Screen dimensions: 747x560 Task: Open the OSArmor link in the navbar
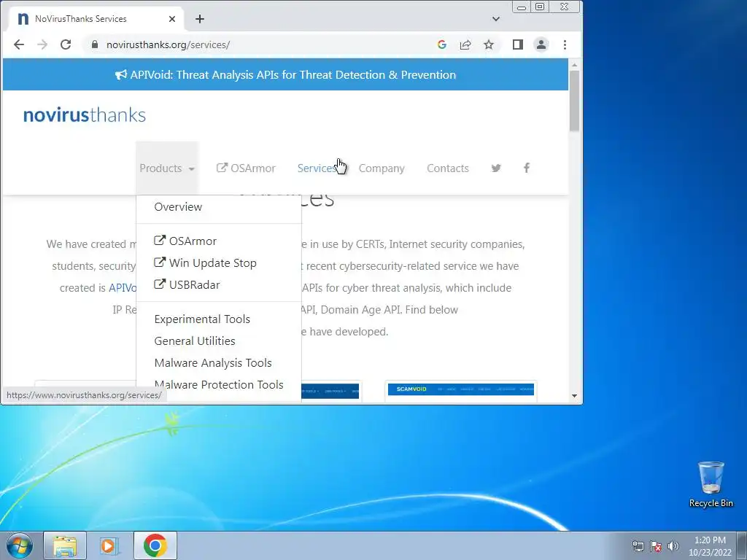click(246, 168)
